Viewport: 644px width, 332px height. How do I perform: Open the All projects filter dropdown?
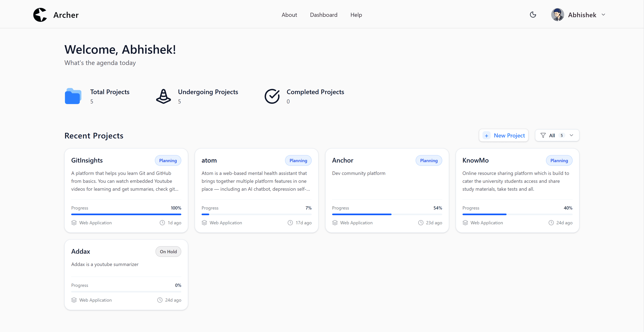click(x=557, y=135)
